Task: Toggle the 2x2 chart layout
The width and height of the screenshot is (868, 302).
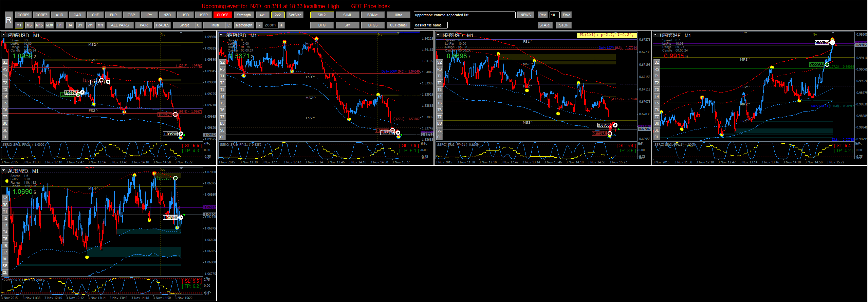Action: click(278, 15)
